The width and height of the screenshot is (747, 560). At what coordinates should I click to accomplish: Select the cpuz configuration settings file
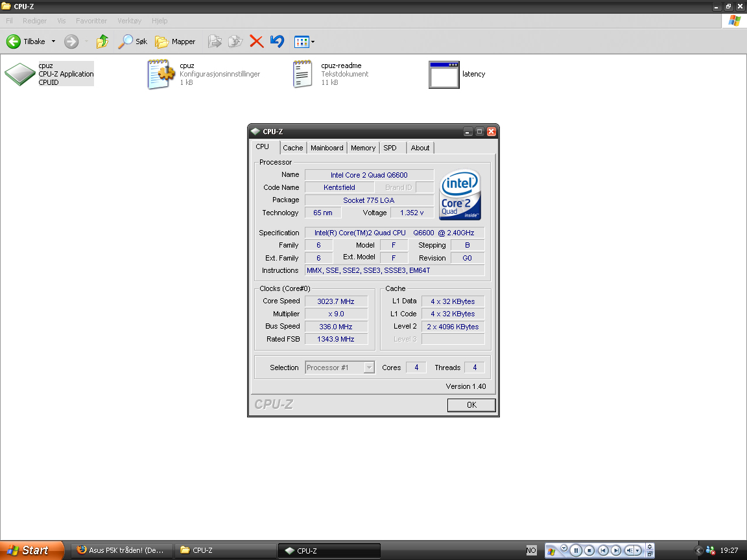click(204, 74)
